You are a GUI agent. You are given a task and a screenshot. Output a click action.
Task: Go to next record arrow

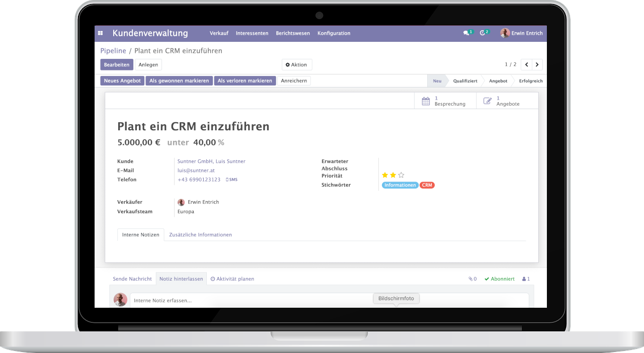point(537,64)
